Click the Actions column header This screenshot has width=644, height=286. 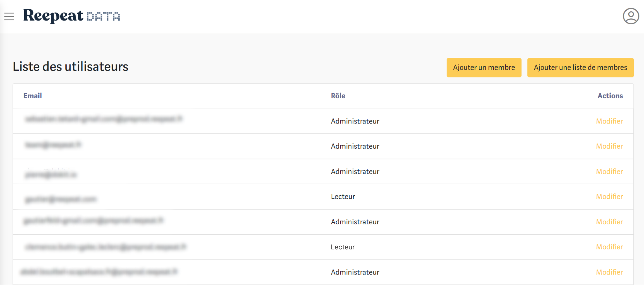[x=610, y=96]
